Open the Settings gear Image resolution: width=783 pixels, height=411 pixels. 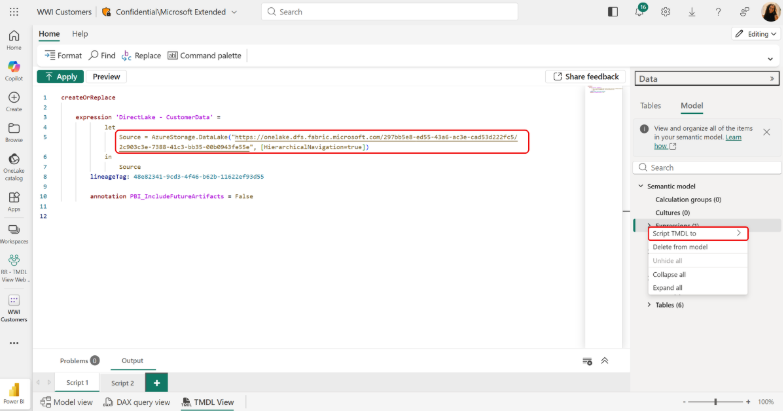(665, 12)
